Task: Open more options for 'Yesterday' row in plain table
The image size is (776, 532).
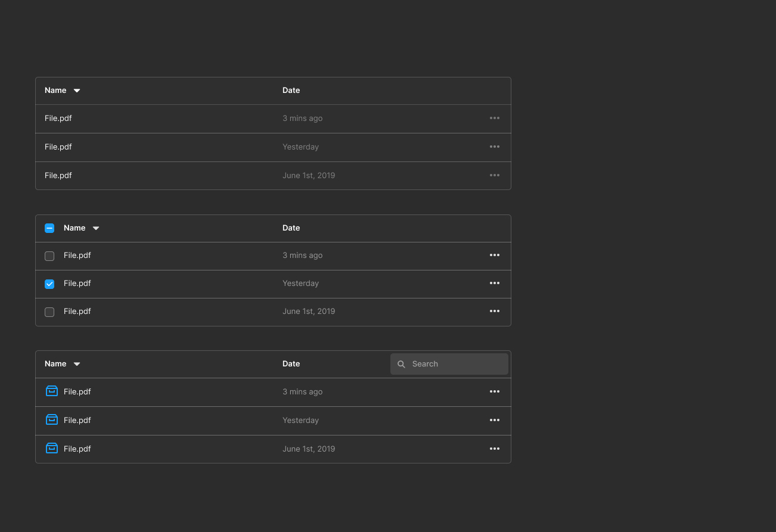Action: tap(495, 147)
